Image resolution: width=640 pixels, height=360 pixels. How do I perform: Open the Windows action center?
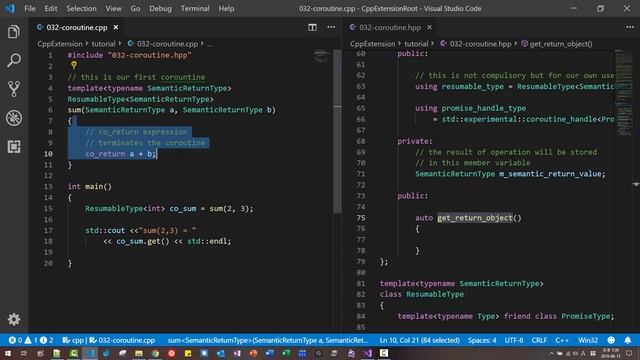click(629, 353)
